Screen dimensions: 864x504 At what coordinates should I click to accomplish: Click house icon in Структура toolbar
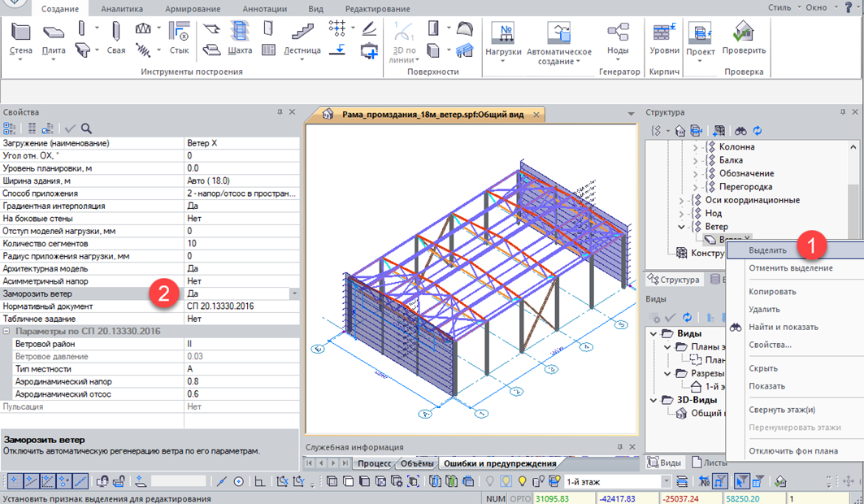[680, 131]
